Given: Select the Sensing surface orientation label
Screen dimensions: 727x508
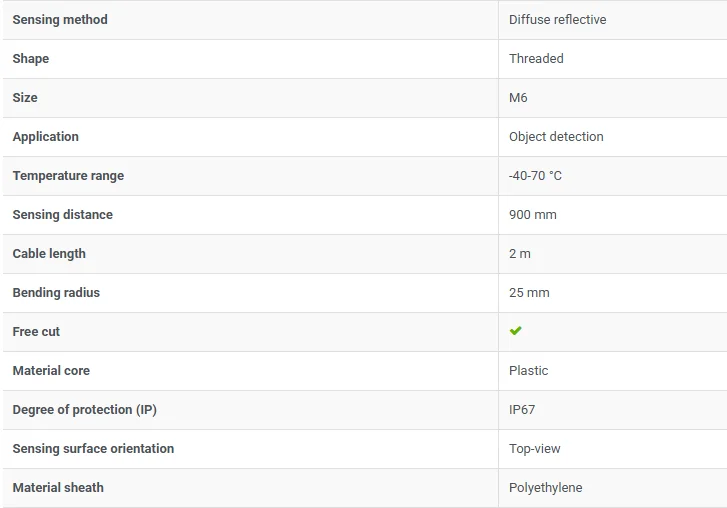Looking at the screenshot, I should pos(93,448).
